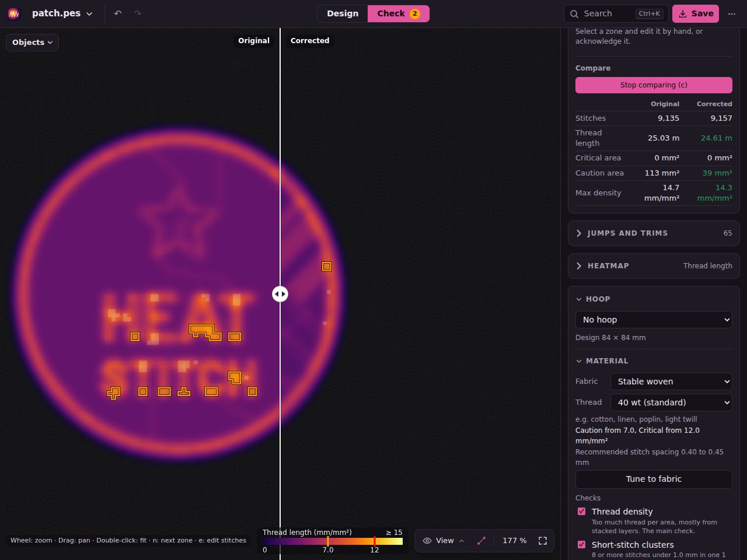Click the compare divider handle
Screen dimensions: 747x560
[280, 294]
